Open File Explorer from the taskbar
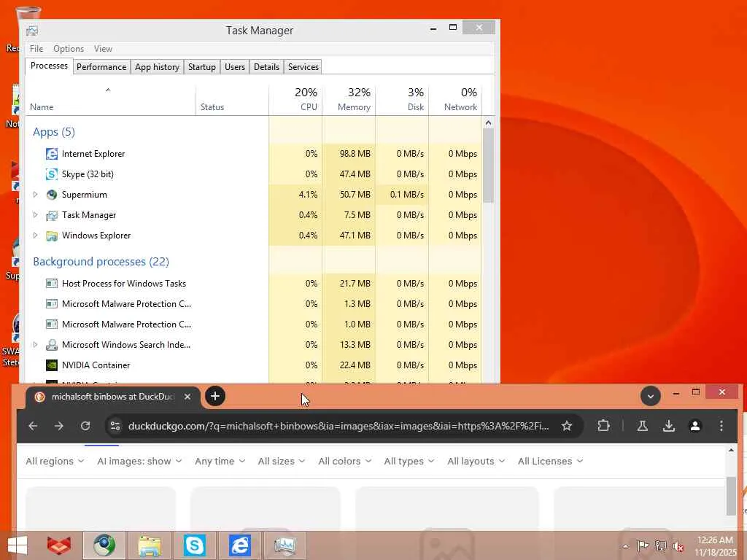This screenshot has width=747, height=560. (150, 545)
